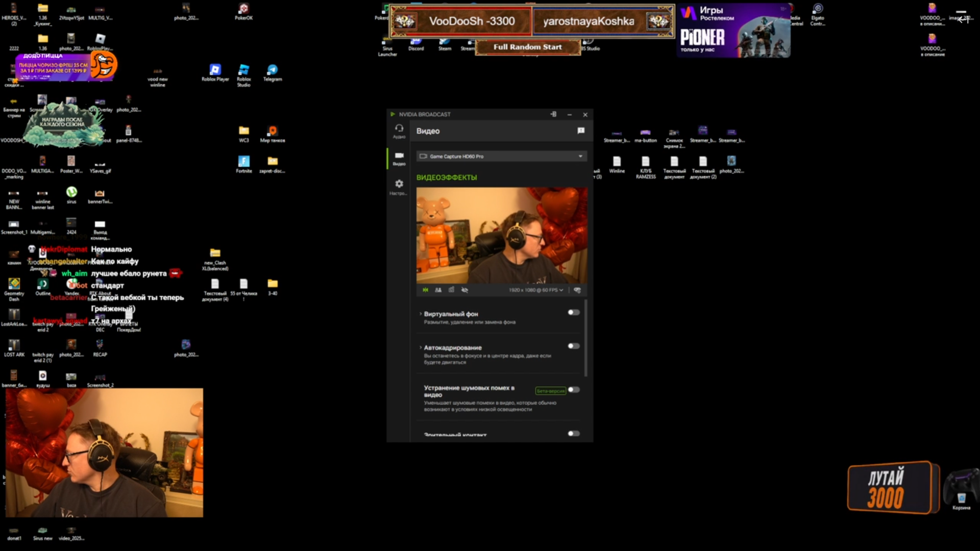Click the mirror preview icon
Viewport: 980px width, 551px height.
coord(425,290)
